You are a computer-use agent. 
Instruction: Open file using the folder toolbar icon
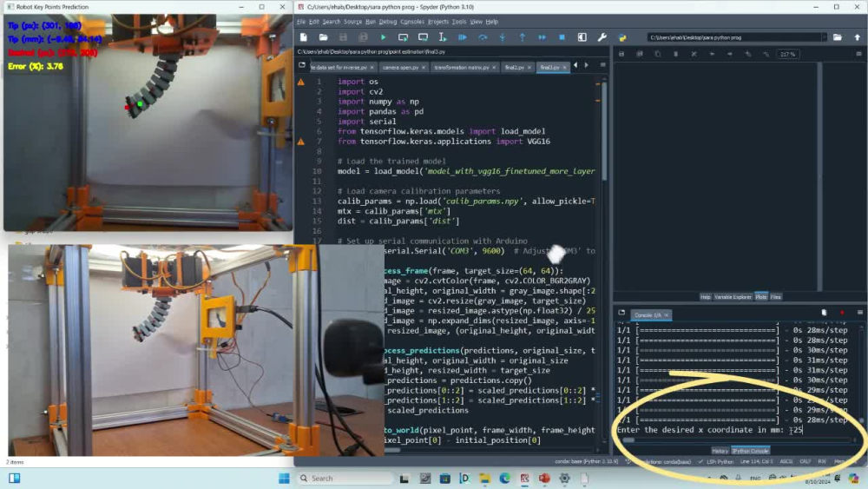(323, 37)
